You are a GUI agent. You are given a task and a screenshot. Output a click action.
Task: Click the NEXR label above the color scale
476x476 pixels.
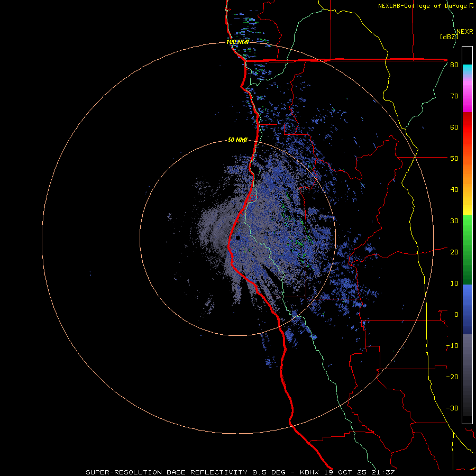tap(465, 32)
